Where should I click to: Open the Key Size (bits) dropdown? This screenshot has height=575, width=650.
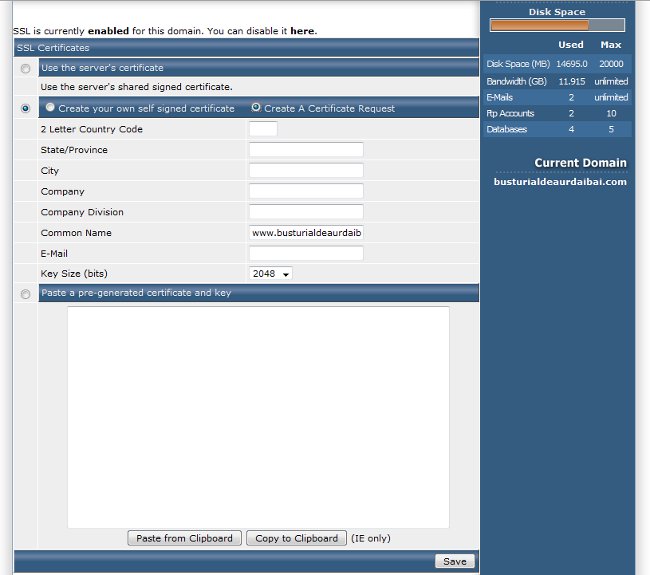(270, 274)
